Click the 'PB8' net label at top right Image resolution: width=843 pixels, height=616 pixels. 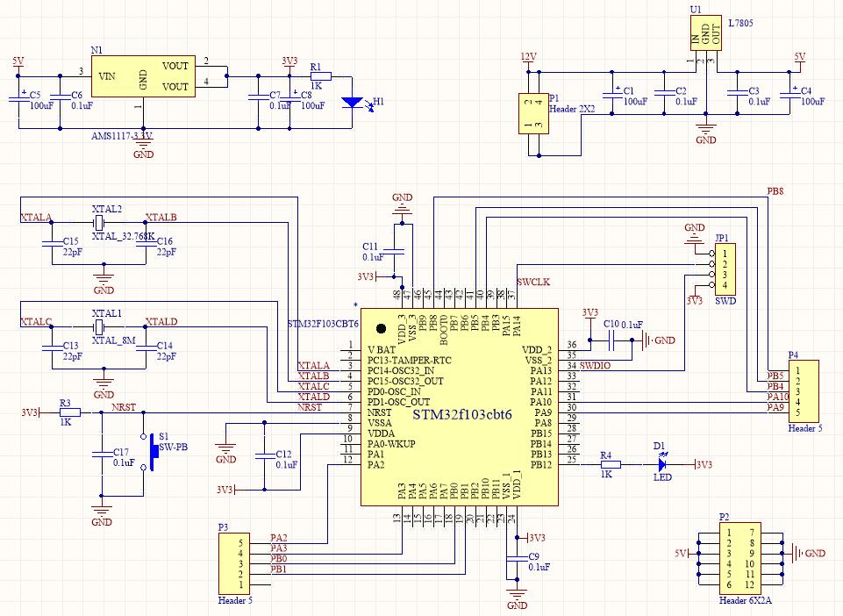pyautogui.click(x=775, y=191)
